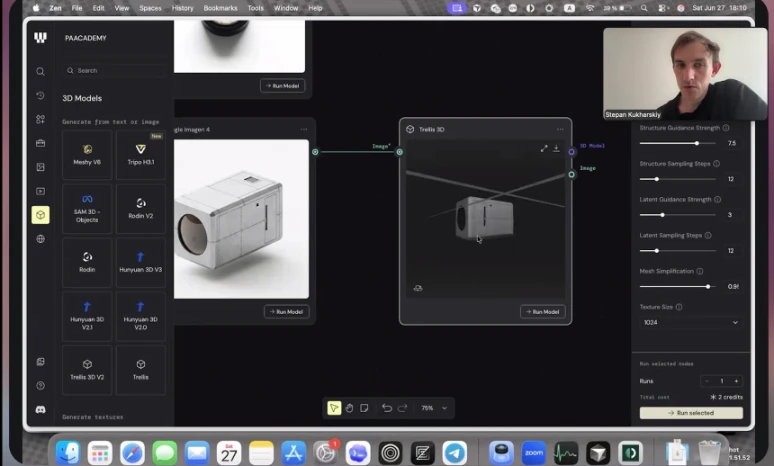Open the image icon in sidebar

tap(40, 167)
